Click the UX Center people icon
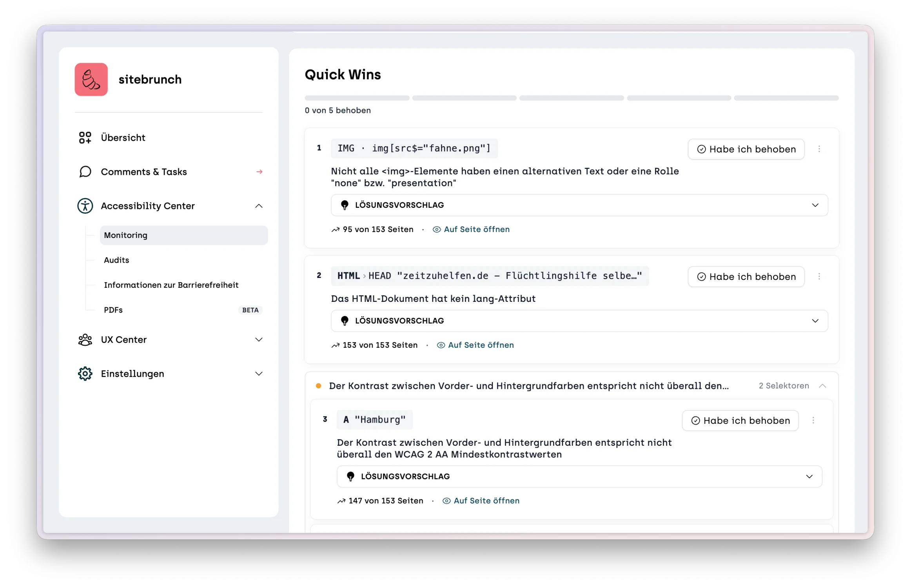Image resolution: width=911 pixels, height=588 pixels. [x=85, y=339]
